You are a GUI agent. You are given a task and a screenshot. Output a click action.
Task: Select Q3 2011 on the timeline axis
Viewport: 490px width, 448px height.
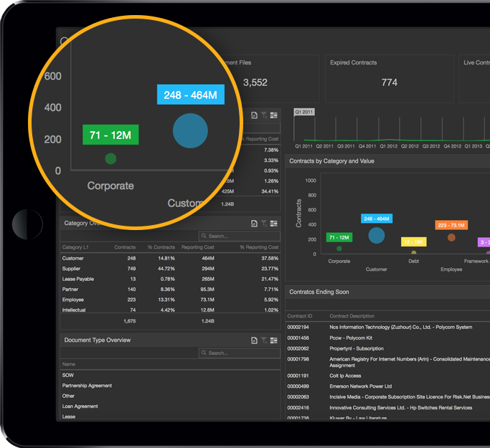pos(346,146)
